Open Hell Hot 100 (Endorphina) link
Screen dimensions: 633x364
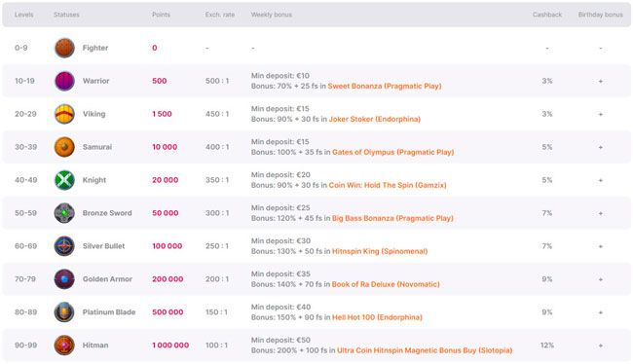pyautogui.click(x=377, y=317)
